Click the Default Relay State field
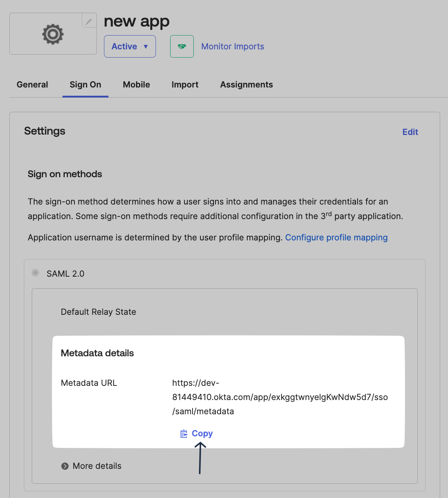This screenshot has height=498, width=448. (x=98, y=312)
